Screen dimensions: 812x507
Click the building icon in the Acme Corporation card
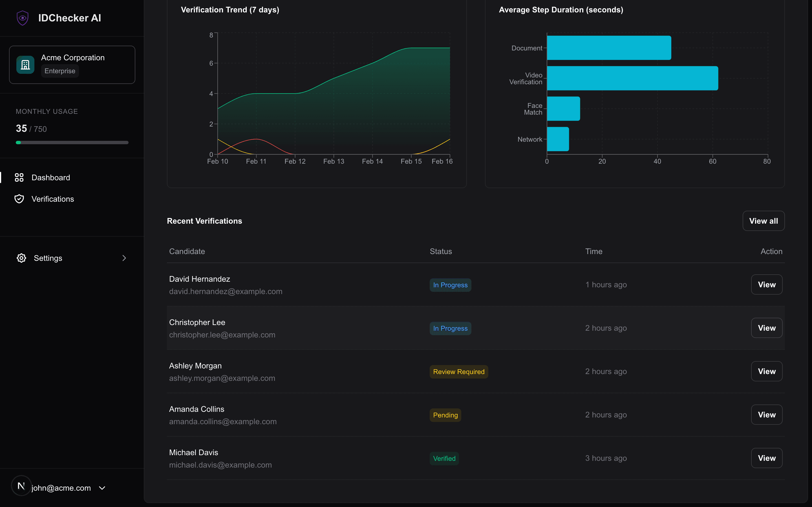coord(25,65)
